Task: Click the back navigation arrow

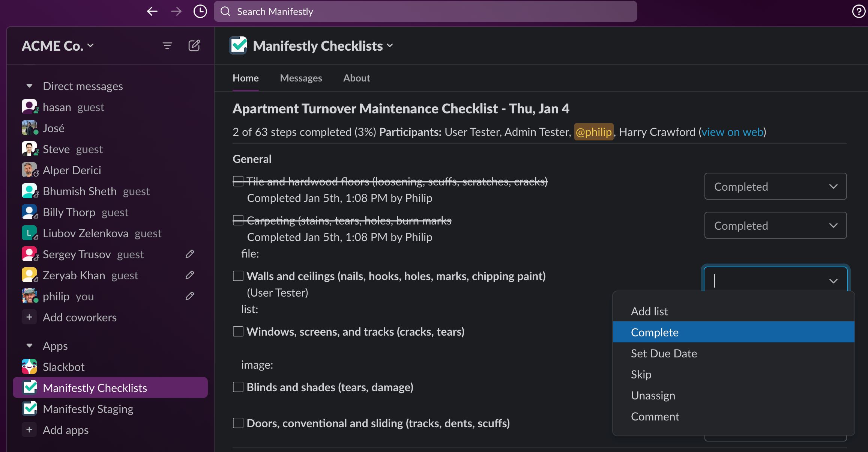Action: pos(152,11)
